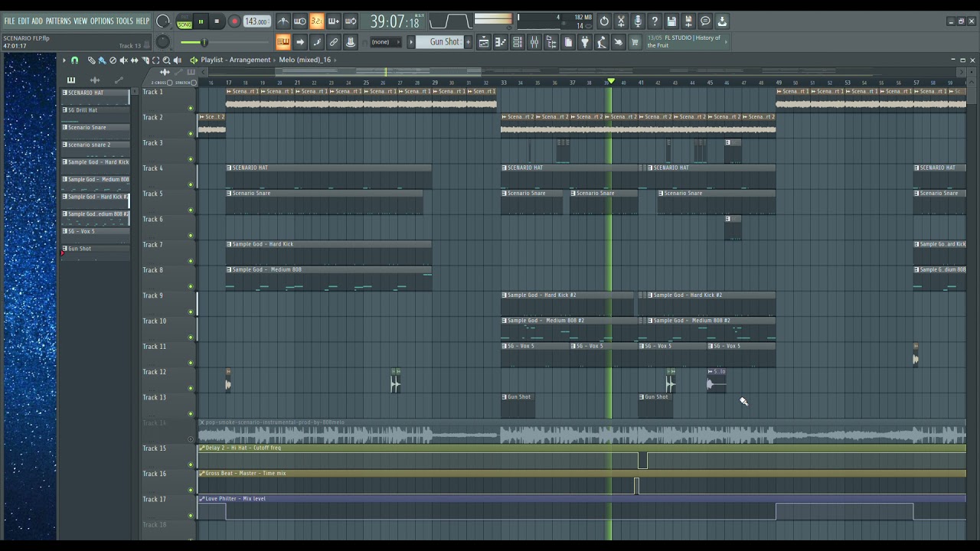
Task: Toggle auto-scrolling arrow icon
Action: point(300,42)
